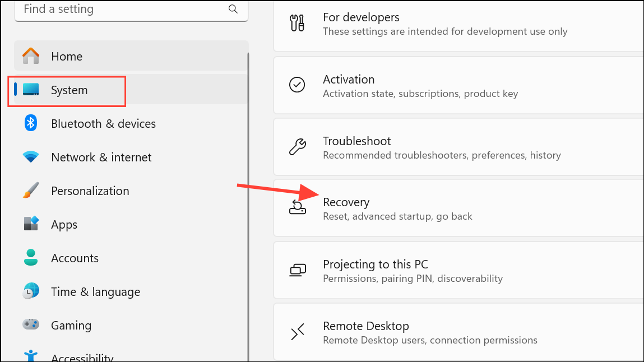The image size is (644, 362).
Task: Click the Apps squares icon
Action: (30, 224)
